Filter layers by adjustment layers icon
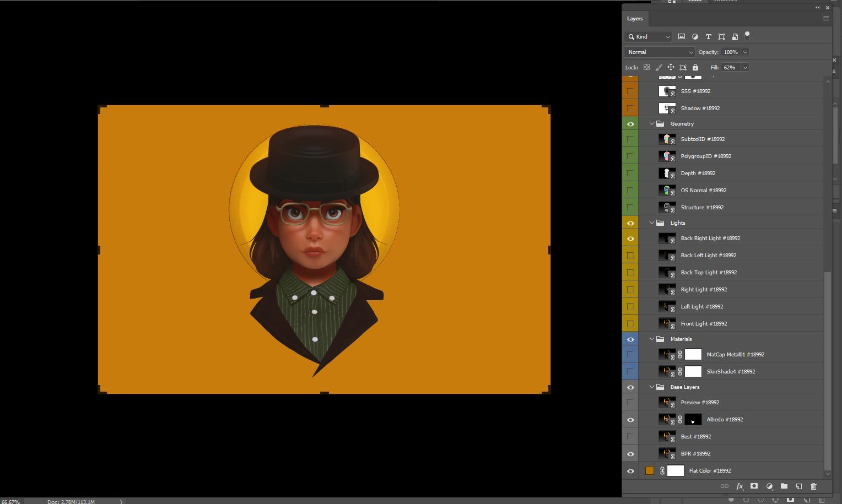The image size is (842, 504). (695, 36)
